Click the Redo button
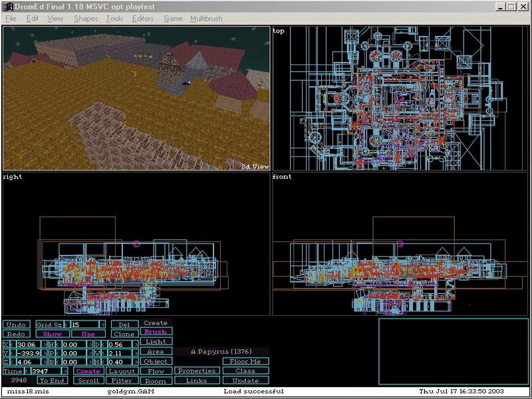Viewport: 532px width, 399px height. 16,334
